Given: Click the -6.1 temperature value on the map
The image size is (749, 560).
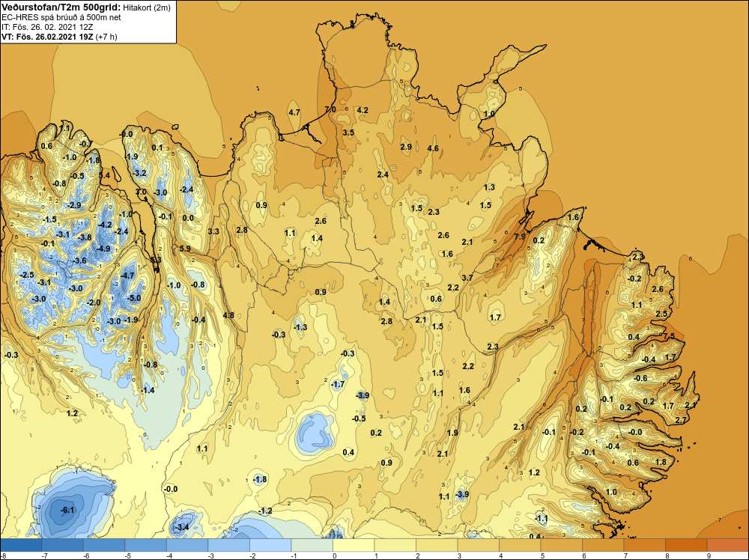Looking at the screenshot, I should click(67, 510).
